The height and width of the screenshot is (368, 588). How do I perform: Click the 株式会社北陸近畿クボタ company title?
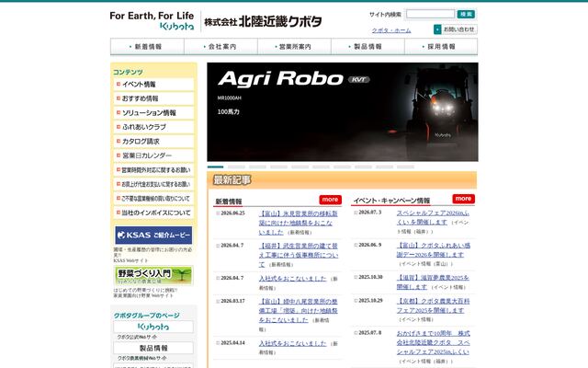coord(263,21)
